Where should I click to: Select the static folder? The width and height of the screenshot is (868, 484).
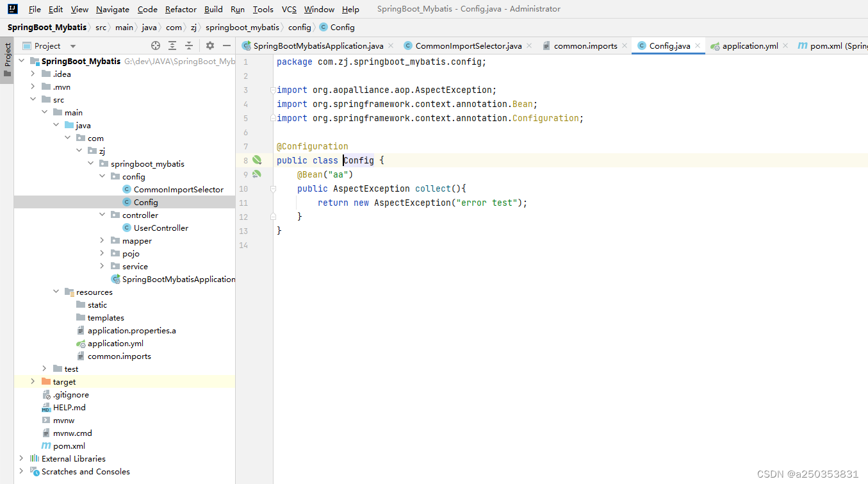tap(97, 305)
